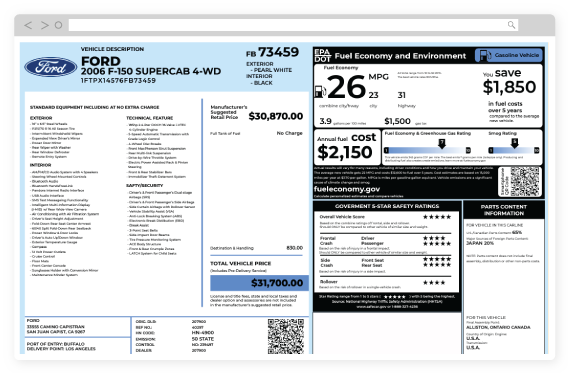The height and width of the screenshot is (373, 568).
Task: Click the $31,700.00 total price box
Action: tap(259, 283)
